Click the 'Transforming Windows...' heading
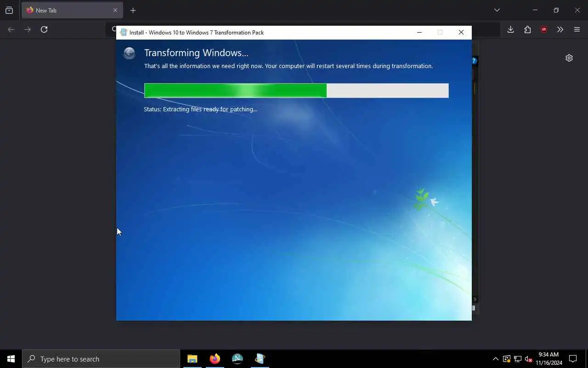The image size is (588, 368). tap(196, 53)
